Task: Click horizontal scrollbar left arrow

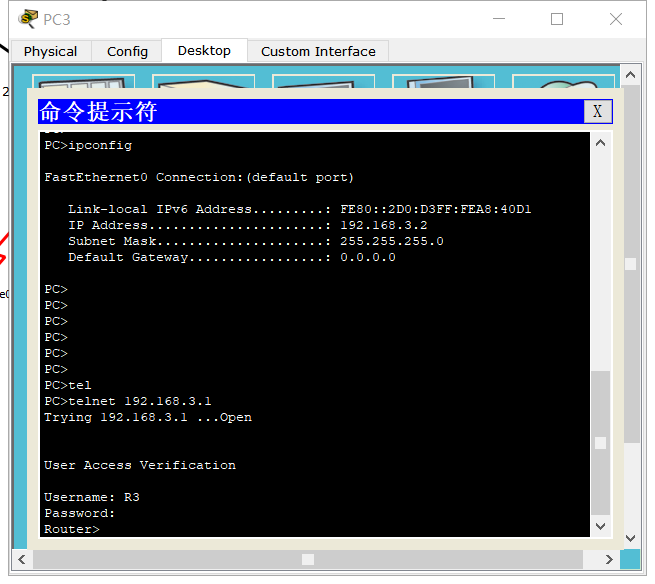Action: click(x=22, y=559)
